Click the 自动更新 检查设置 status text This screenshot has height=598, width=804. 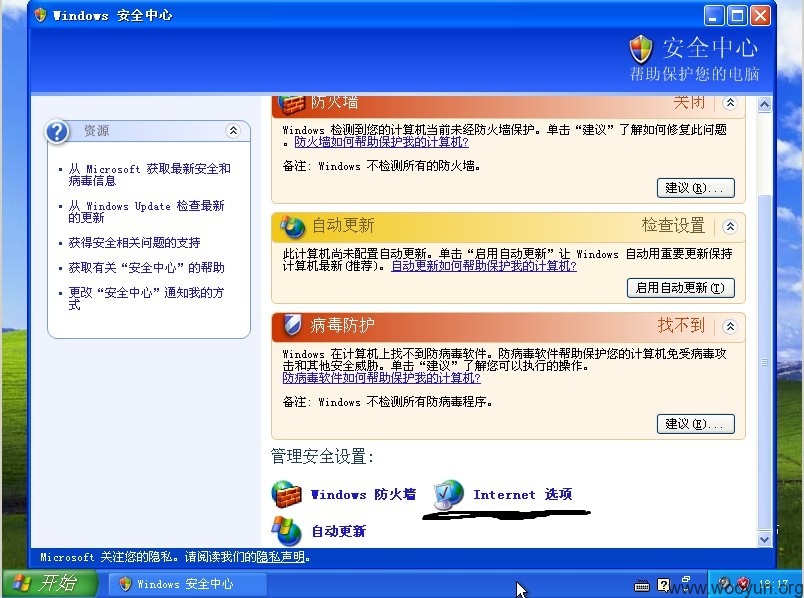point(673,225)
